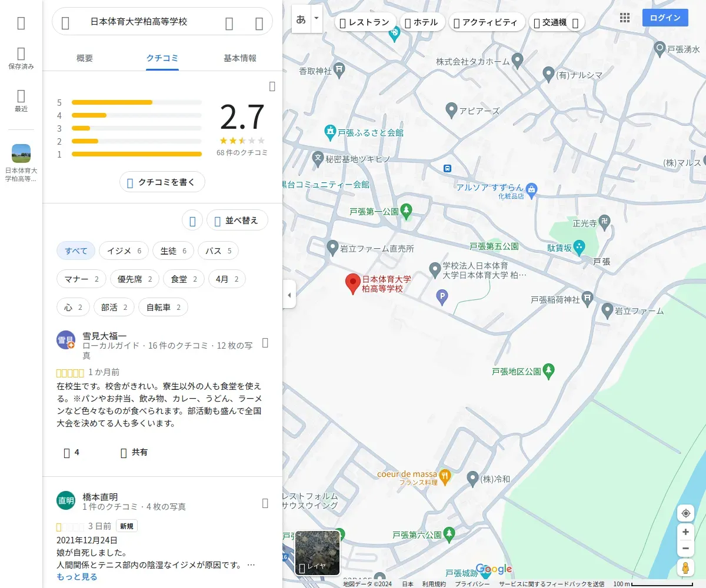706x588 pixels.
Task: Collapse the side panel with arrow handle
Action: point(289,295)
